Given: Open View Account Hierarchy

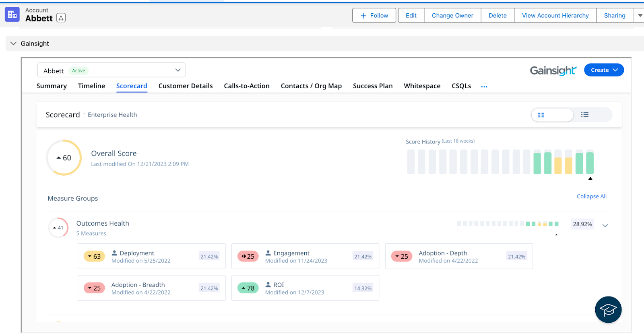Looking at the screenshot, I should [555, 15].
